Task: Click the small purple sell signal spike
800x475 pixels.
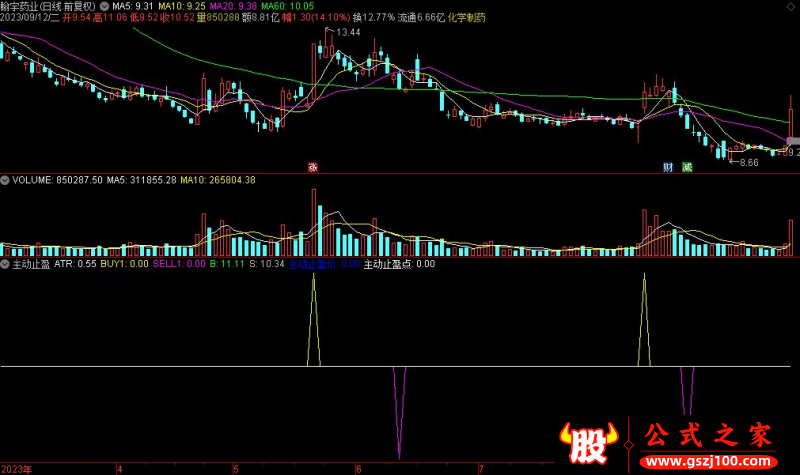Action: coord(687,390)
